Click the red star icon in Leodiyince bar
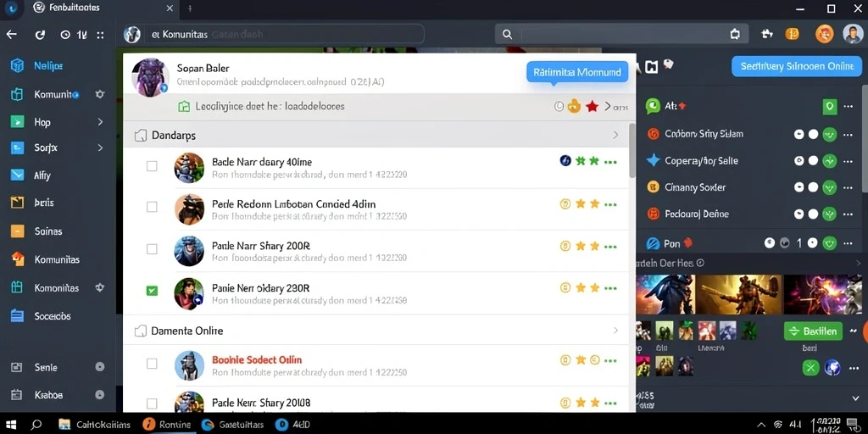Viewport: 868px width, 434px height. coord(593,106)
